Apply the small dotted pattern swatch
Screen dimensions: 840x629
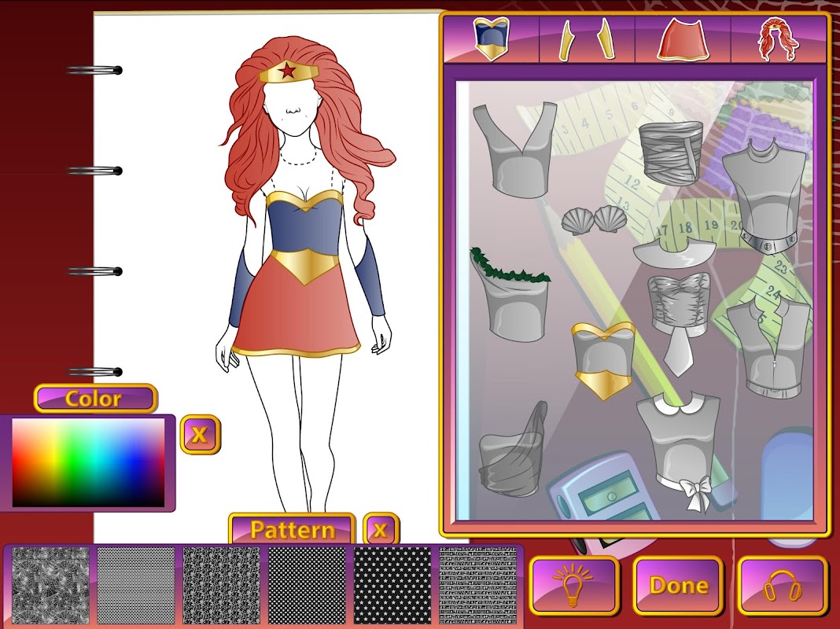(307, 585)
